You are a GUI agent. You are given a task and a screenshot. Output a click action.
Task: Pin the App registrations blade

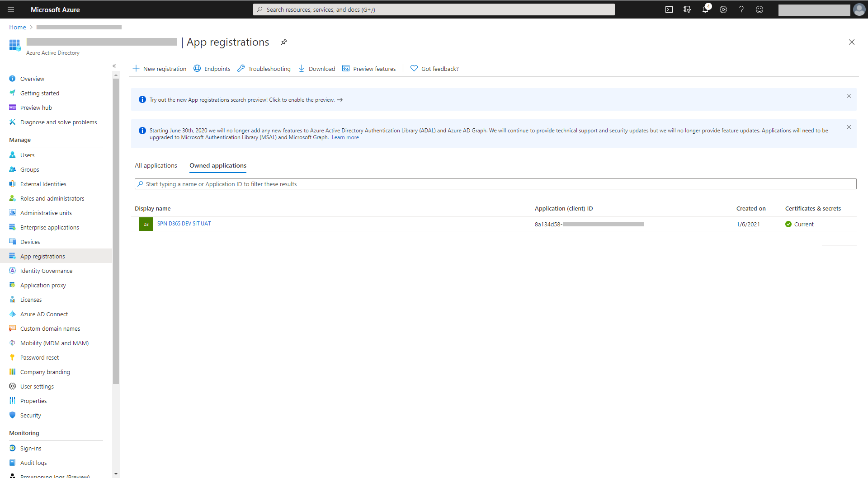point(284,42)
